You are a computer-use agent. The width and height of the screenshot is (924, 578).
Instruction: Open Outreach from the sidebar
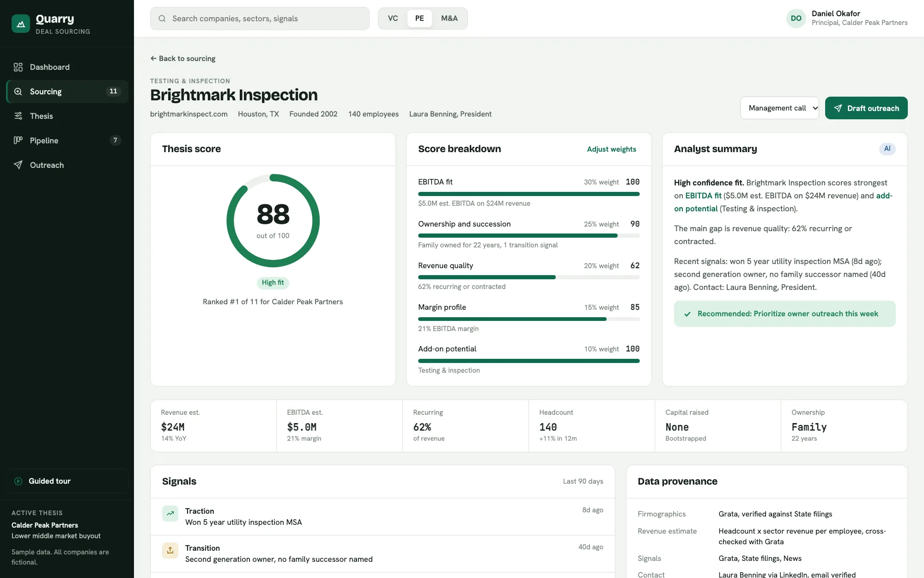point(67,165)
